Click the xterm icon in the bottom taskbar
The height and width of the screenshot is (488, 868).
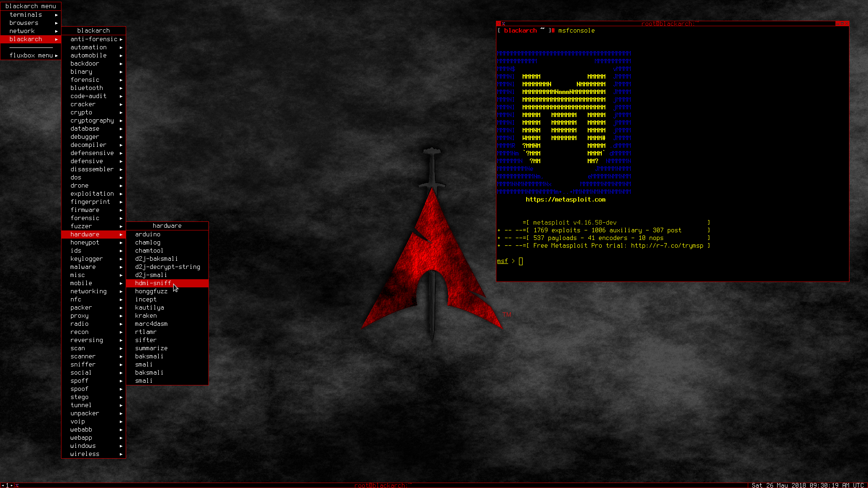[x=18, y=485]
